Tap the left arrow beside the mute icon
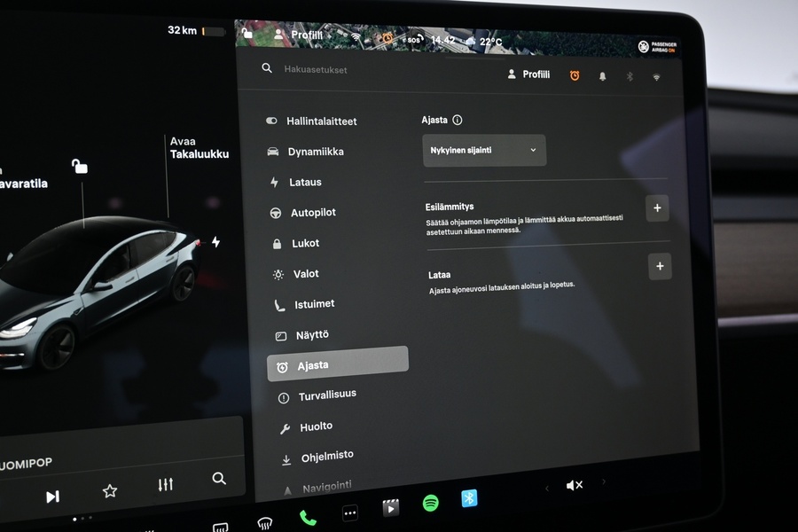 [546, 486]
